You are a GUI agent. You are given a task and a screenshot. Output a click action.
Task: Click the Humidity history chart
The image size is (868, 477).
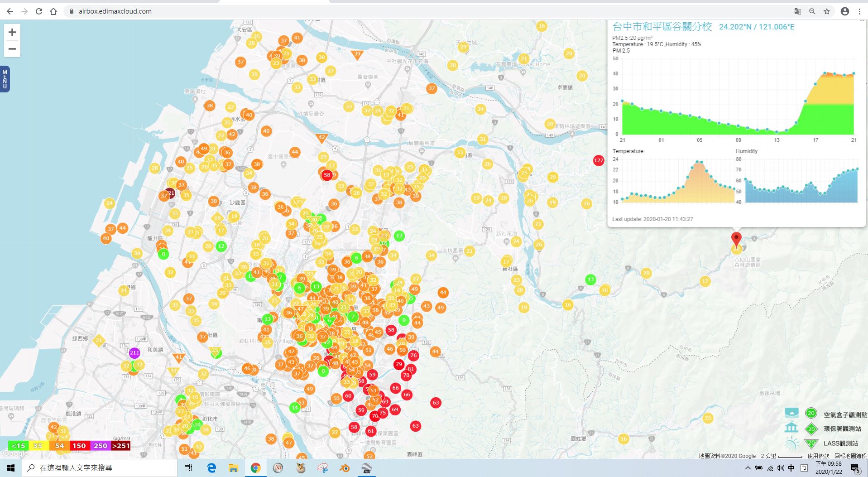(x=801, y=181)
